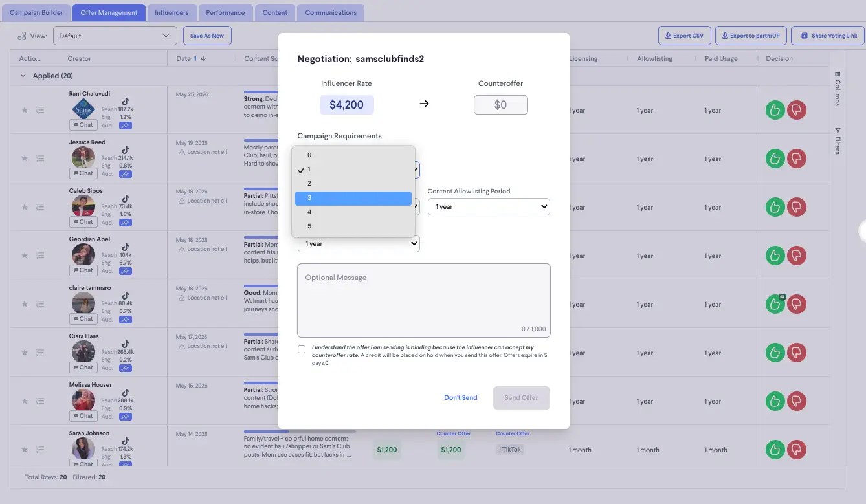
Task: Pick checked option 1 in the list
Action: (353, 170)
